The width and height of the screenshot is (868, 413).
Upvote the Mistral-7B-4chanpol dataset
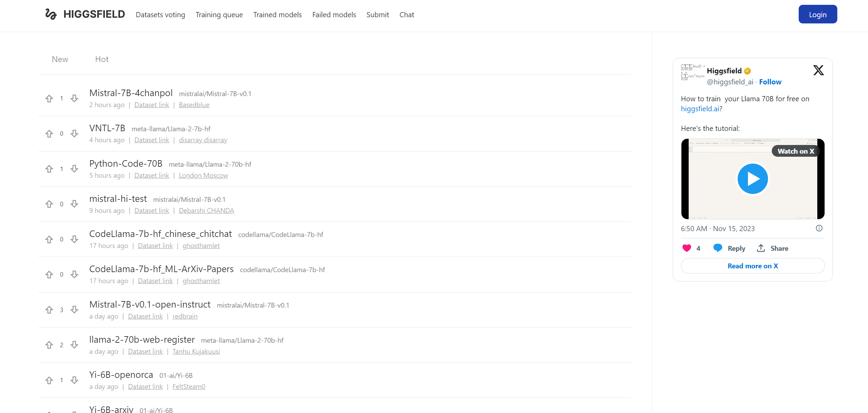(x=49, y=99)
